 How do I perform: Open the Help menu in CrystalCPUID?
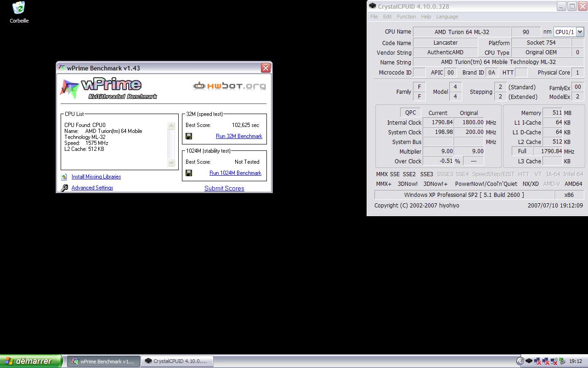click(426, 17)
